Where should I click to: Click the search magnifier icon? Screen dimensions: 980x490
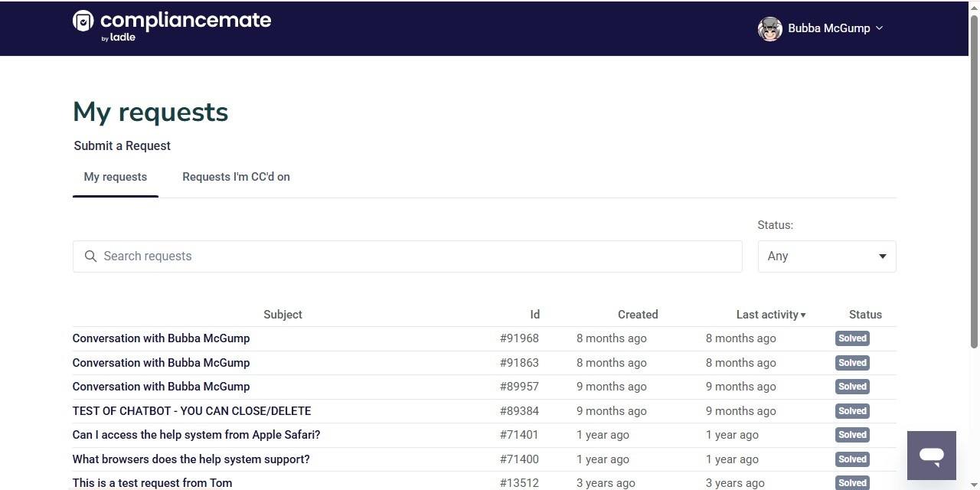tap(91, 256)
